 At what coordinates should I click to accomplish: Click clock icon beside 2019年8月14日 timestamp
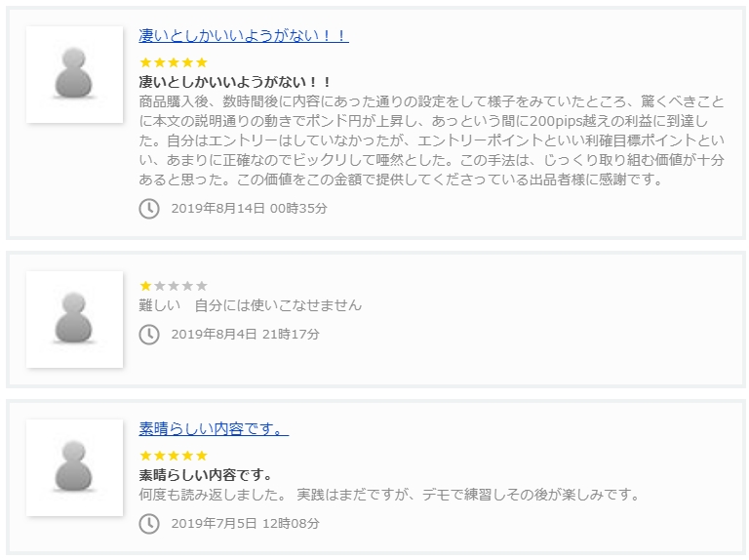pyautogui.click(x=149, y=209)
